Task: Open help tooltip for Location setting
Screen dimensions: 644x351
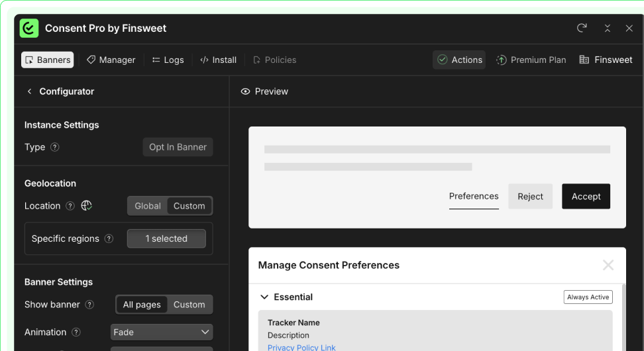Action: (x=70, y=206)
